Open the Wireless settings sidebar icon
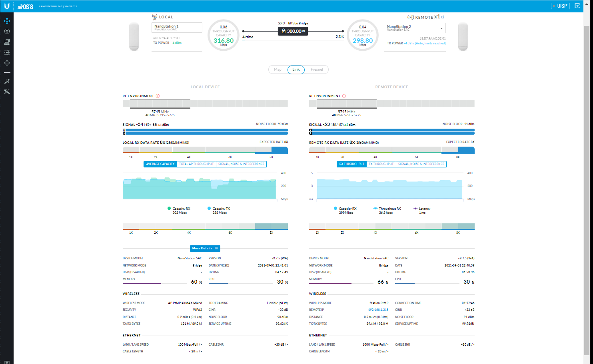The width and height of the screenshot is (593, 364). [x=7, y=32]
